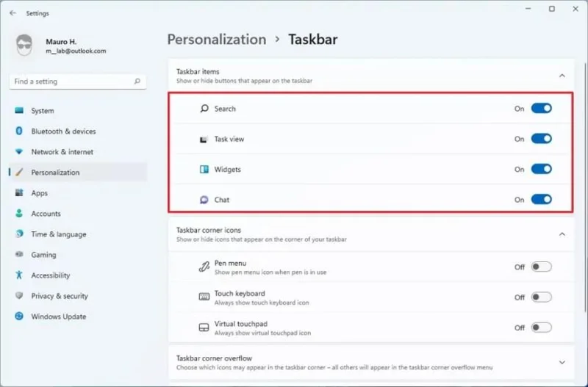Go to Network & internet label
The width and height of the screenshot is (588, 387).
[62, 152]
